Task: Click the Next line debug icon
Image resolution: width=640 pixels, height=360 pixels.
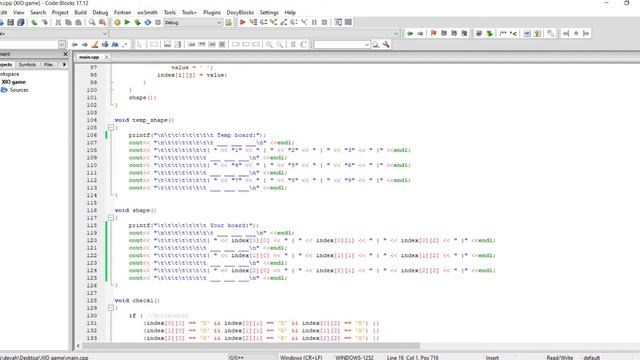Action: [263, 22]
